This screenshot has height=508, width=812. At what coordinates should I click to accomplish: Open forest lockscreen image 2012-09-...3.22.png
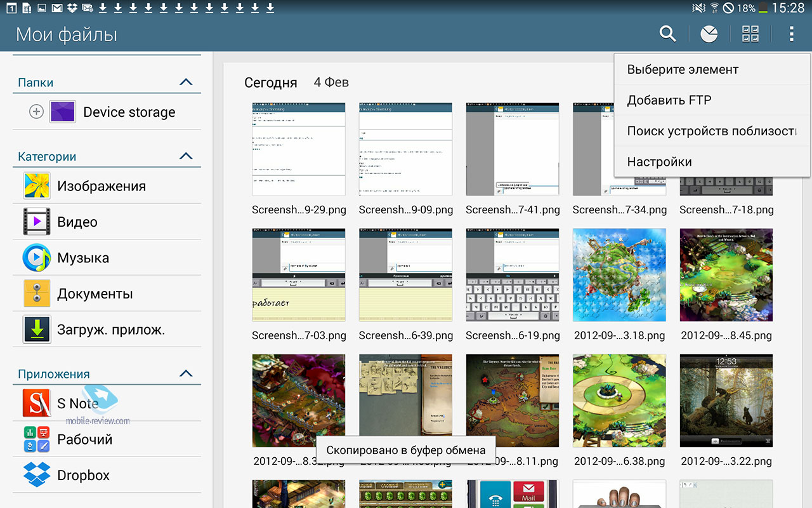click(x=726, y=401)
